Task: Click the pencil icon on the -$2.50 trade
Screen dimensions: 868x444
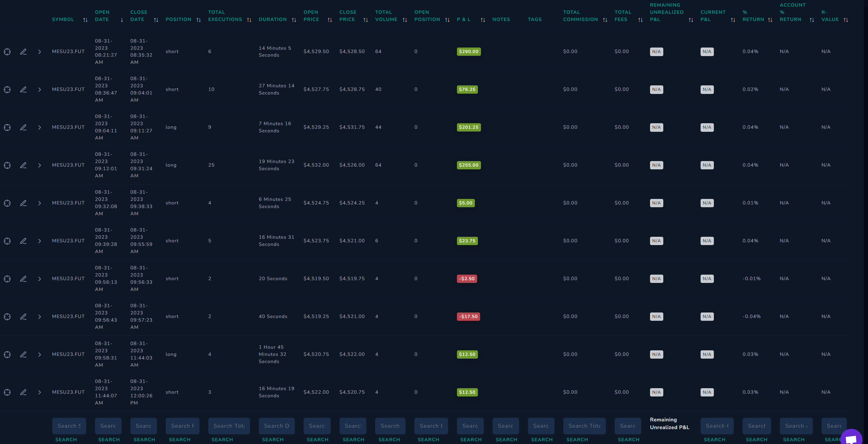Action: [23, 279]
